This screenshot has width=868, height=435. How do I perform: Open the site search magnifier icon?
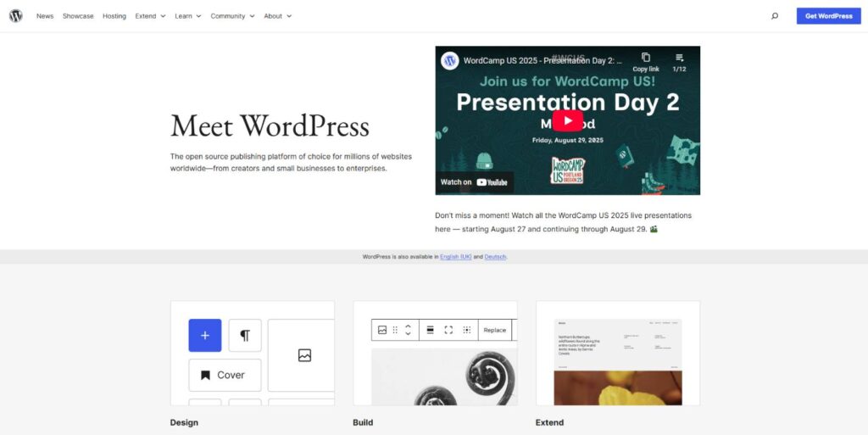click(774, 16)
